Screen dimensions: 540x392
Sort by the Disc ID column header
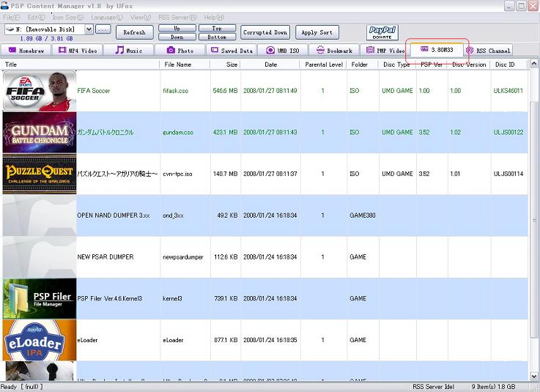click(509, 64)
